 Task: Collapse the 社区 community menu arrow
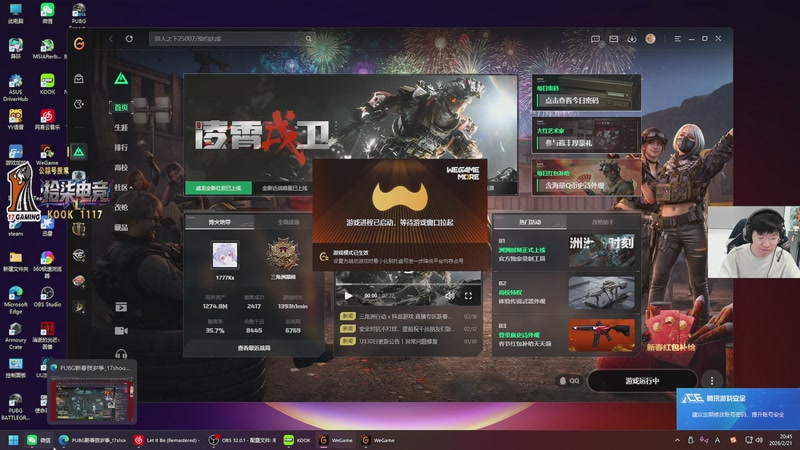click(x=131, y=188)
